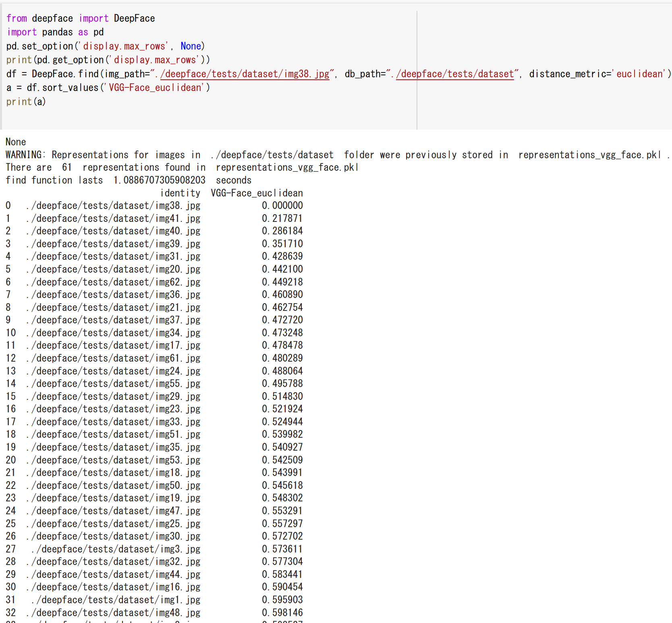This screenshot has height=623, width=672.
Task: Click the img23.jpg identity in row 16
Action: pos(113,409)
